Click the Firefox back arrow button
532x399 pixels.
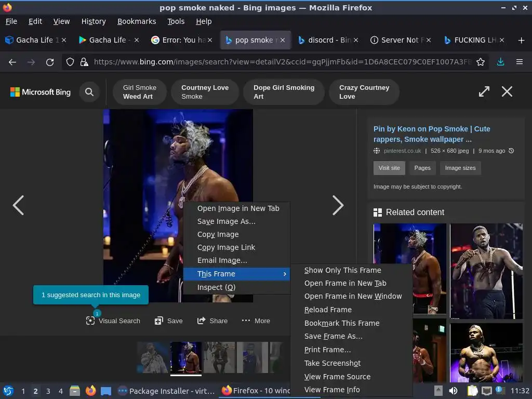tap(12, 62)
